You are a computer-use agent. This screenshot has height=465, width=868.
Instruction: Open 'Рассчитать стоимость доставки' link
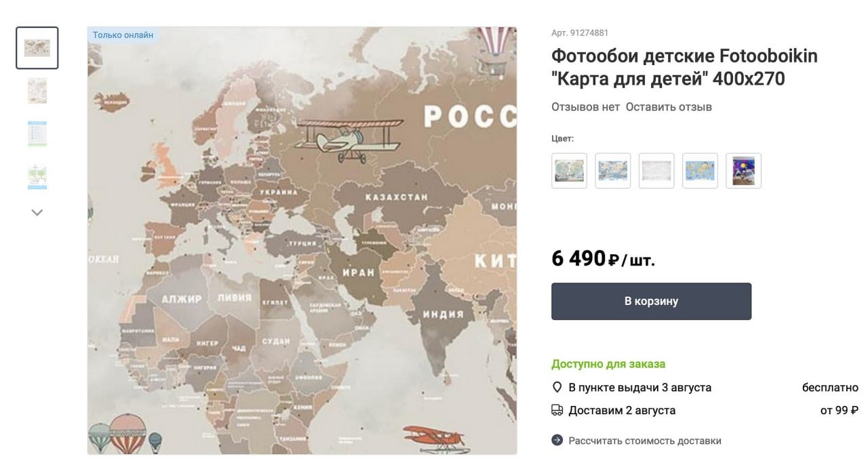click(x=645, y=441)
